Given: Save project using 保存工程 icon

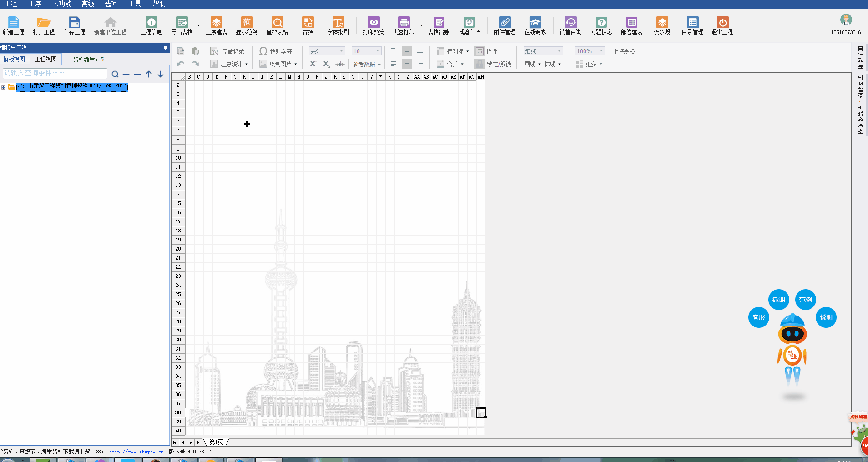Looking at the screenshot, I should (x=74, y=25).
